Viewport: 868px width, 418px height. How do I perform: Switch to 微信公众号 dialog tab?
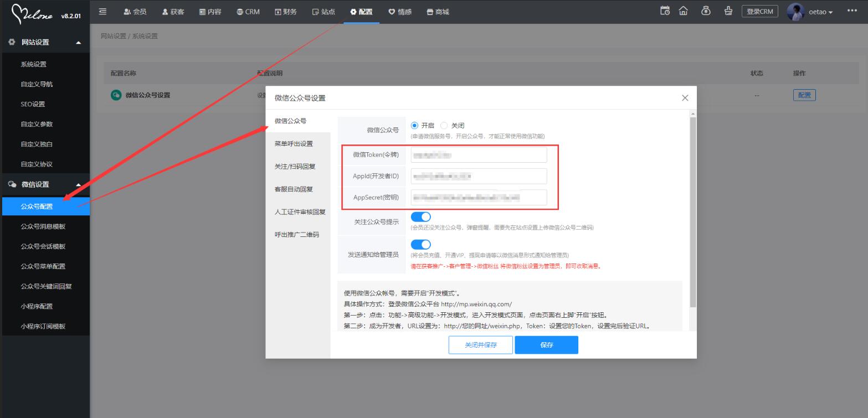(298, 121)
